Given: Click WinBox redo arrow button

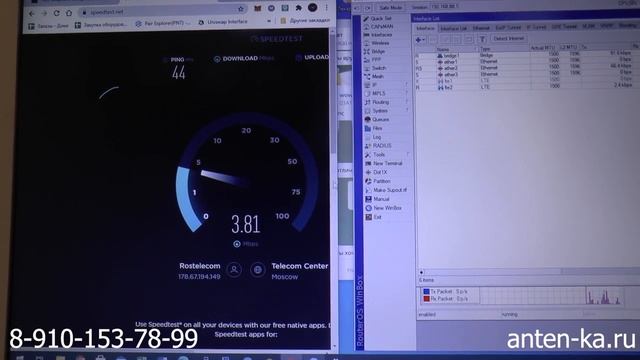Looking at the screenshot, I should [368, 8].
